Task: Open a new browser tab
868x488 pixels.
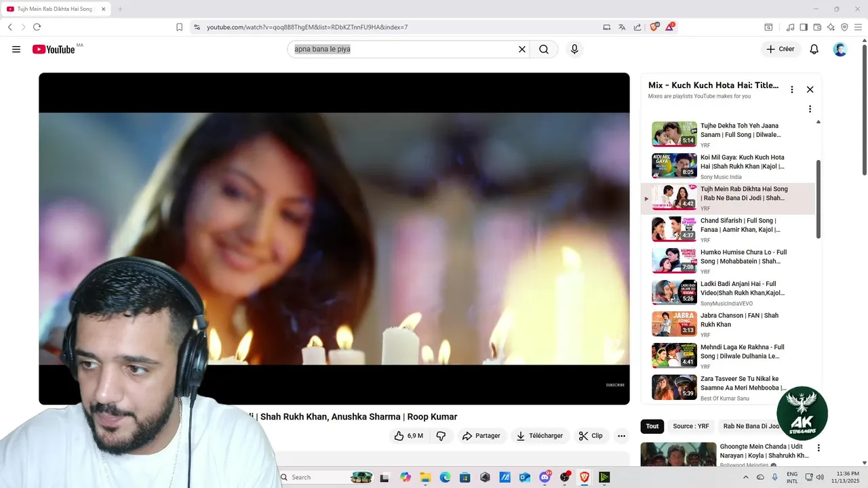Action: click(x=120, y=9)
